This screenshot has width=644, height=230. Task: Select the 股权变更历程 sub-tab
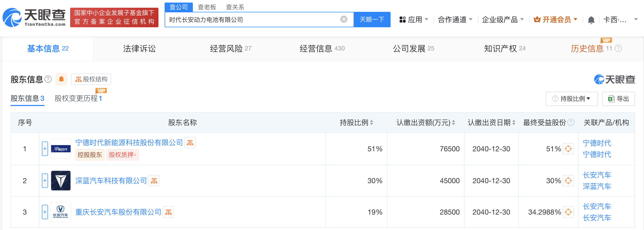78,98
